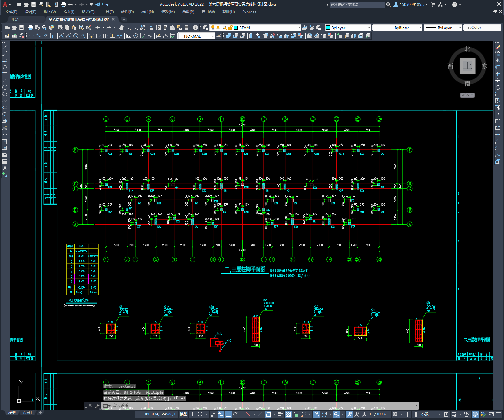Screen dimensions: 504x420
Task: Click the Save icon in quick access toolbar
Action: pos(34,4)
